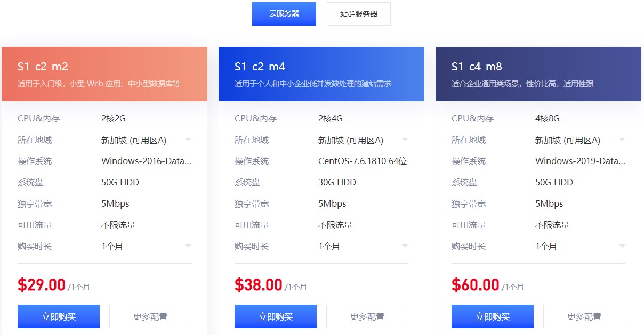Image resolution: width=644 pixels, height=335 pixels.
Task: Click 立即购买 for the $38.00 plan
Action: pyautogui.click(x=276, y=316)
